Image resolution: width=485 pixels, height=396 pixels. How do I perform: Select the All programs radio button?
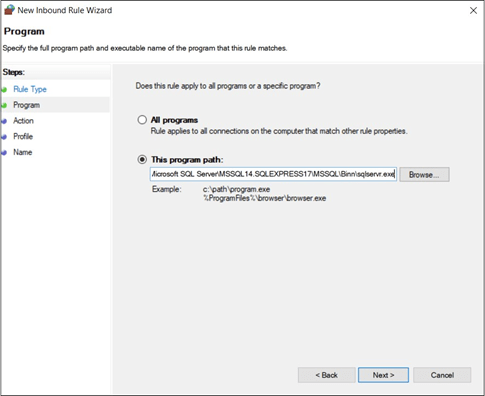142,120
